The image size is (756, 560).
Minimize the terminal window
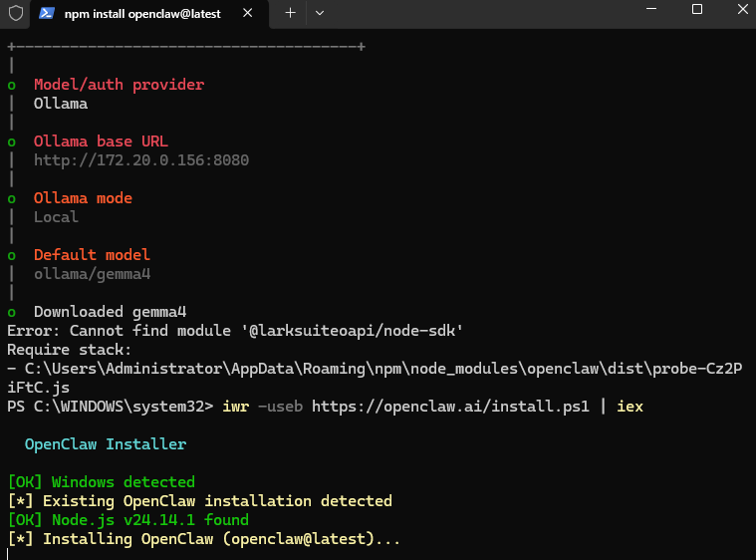[651, 9]
